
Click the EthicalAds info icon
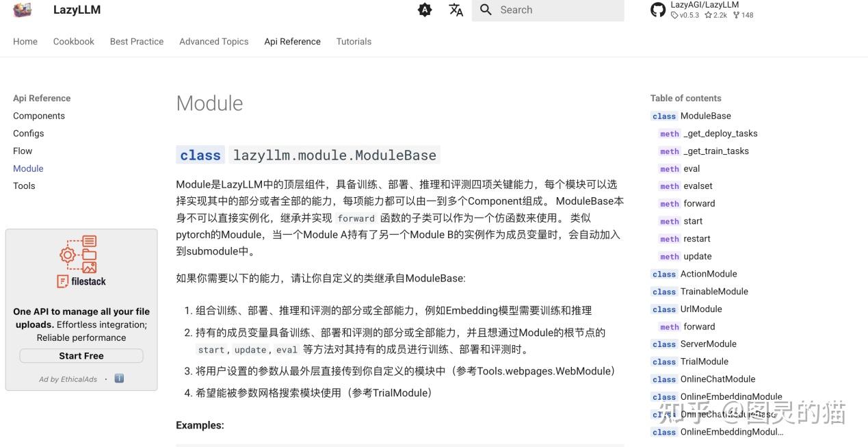coord(119,378)
